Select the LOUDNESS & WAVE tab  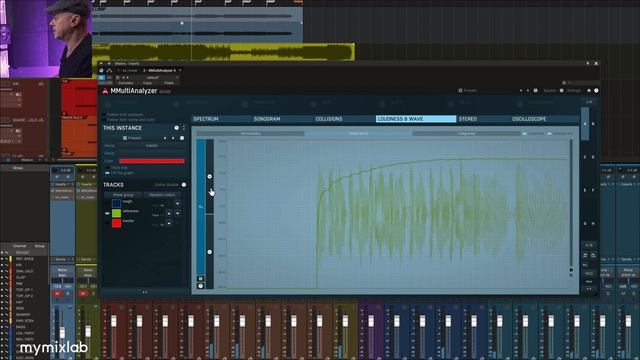point(416,119)
